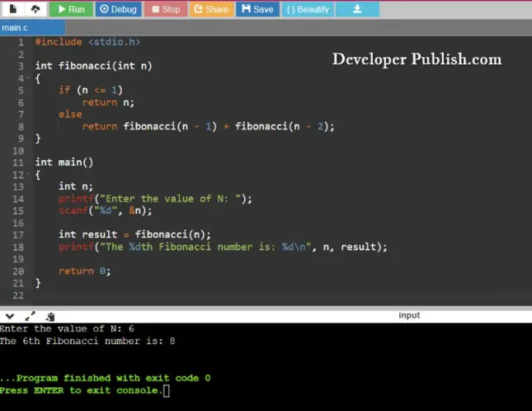Expand console to fullscreen with arrows icon

pyautogui.click(x=31, y=315)
